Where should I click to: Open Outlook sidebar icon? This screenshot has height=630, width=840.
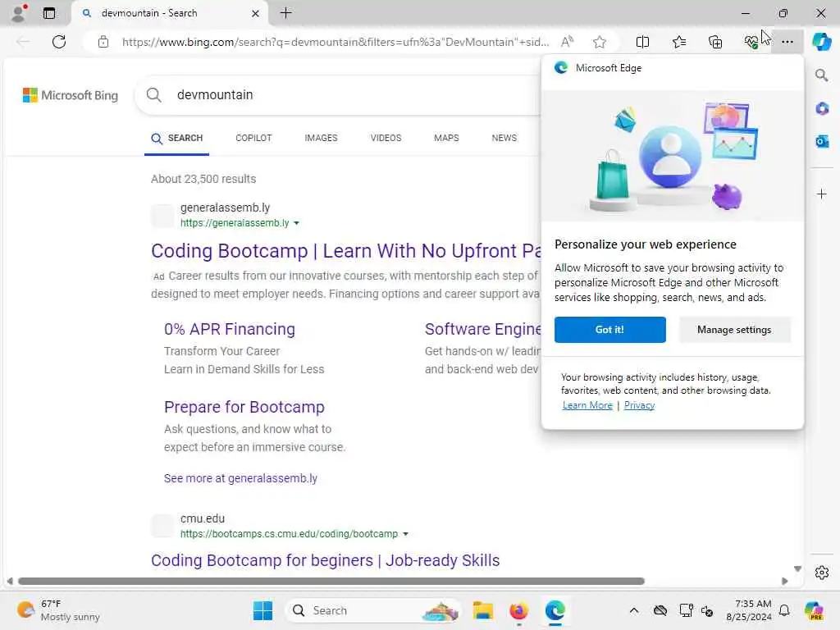pyautogui.click(x=822, y=141)
